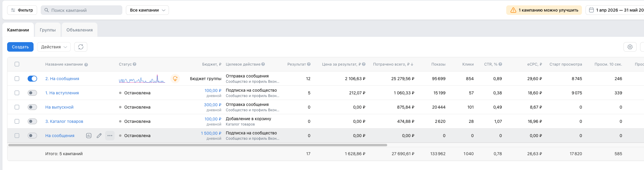The width and height of the screenshot is (644, 170).
Task: Sort by the Показы column header
Action: [438, 64]
